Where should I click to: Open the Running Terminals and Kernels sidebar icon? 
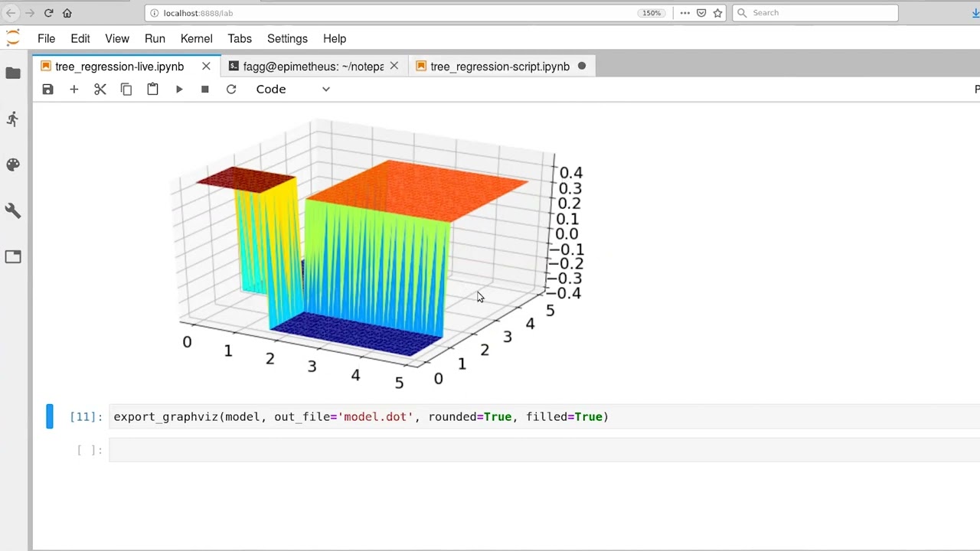13,119
